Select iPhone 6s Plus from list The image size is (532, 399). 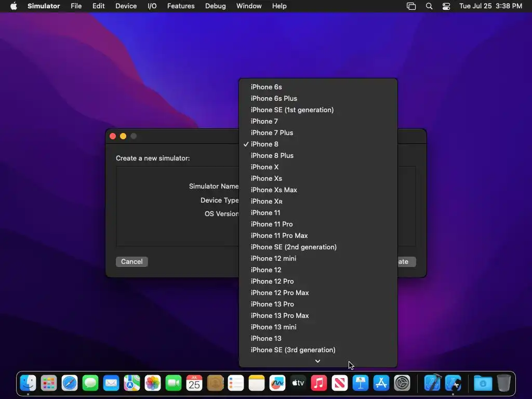pos(318,98)
